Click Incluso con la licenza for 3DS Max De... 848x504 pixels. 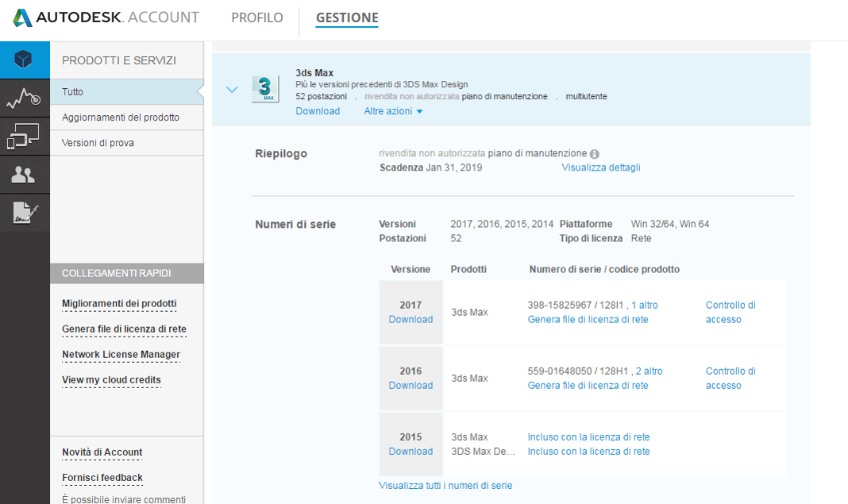(x=589, y=452)
